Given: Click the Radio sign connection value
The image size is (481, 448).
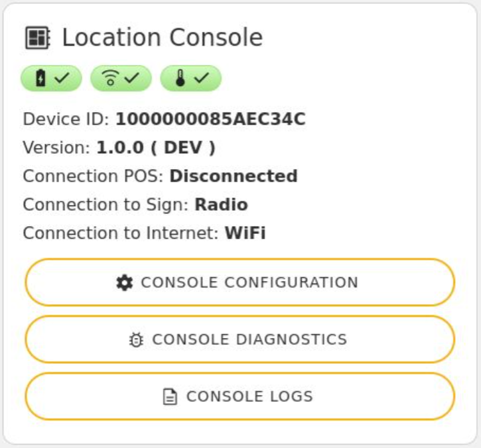Looking at the screenshot, I should (x=221, y=205).
